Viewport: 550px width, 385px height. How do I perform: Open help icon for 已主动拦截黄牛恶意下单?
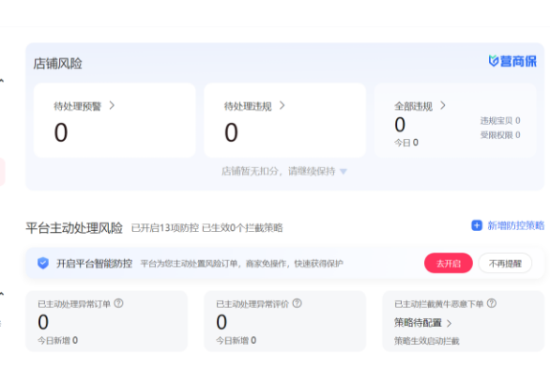[x=491, y=303]
